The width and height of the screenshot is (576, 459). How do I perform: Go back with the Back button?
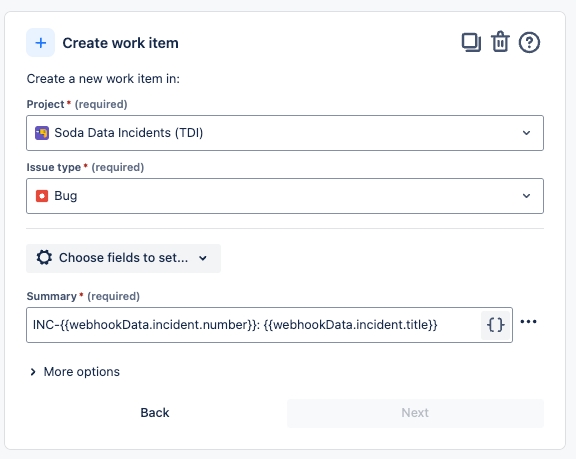tap(155, 413)
